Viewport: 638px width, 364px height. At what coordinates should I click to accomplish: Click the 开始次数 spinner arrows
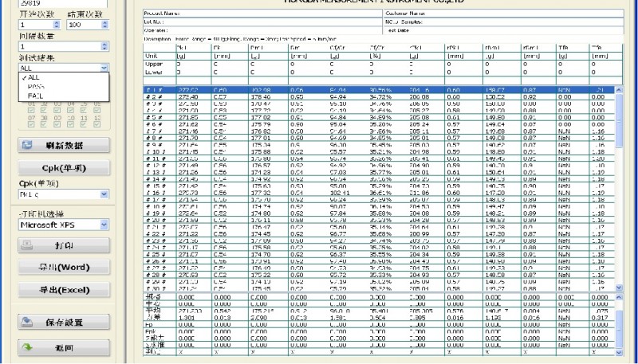[x=57, y=25]
